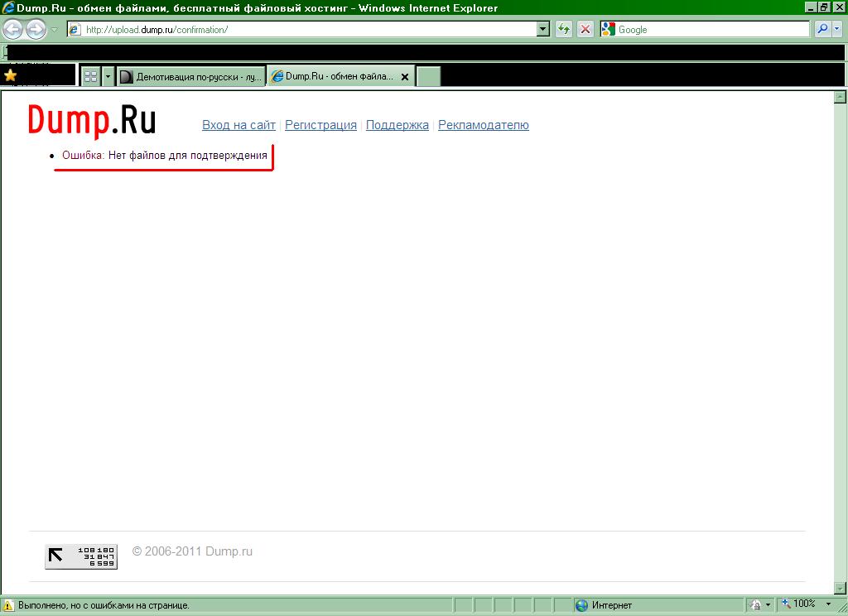Open the Поддержка link
This screenshot has height=616, width=848.
coord(397,125)
